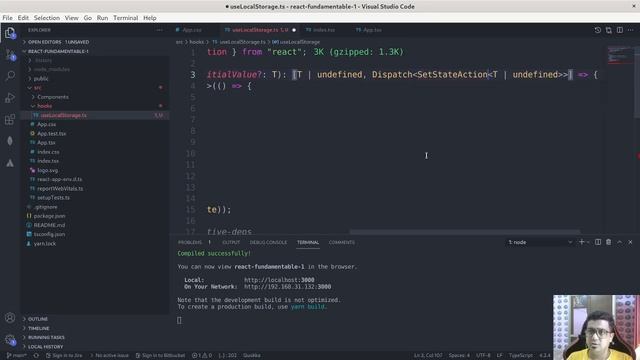Open the Go menu
The height and width of the screenshot is (360, 640).
click(x=87, y=18)
